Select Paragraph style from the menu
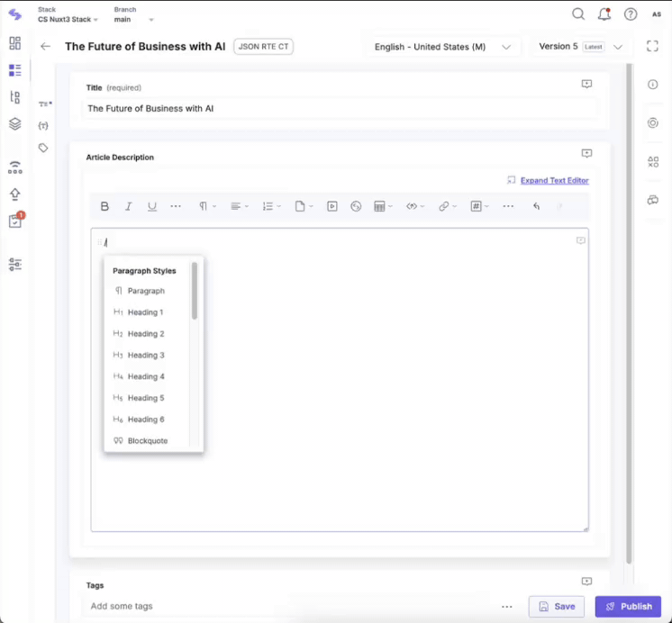672x623 pixels. pos(147,291)
